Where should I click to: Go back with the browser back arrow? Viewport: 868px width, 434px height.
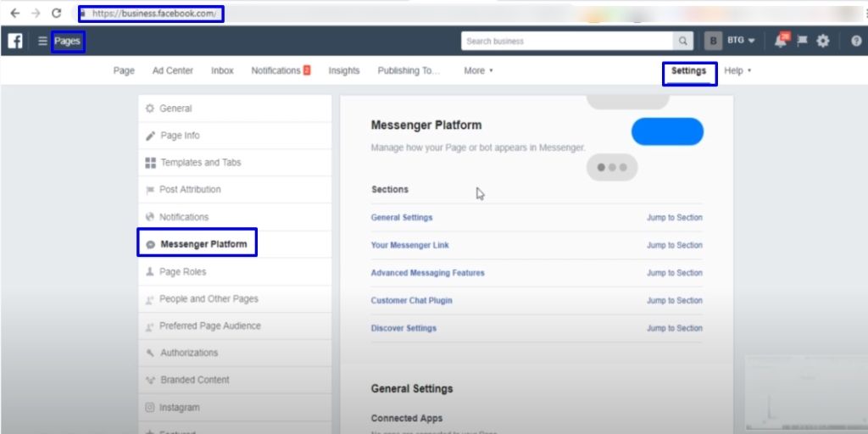15,14
